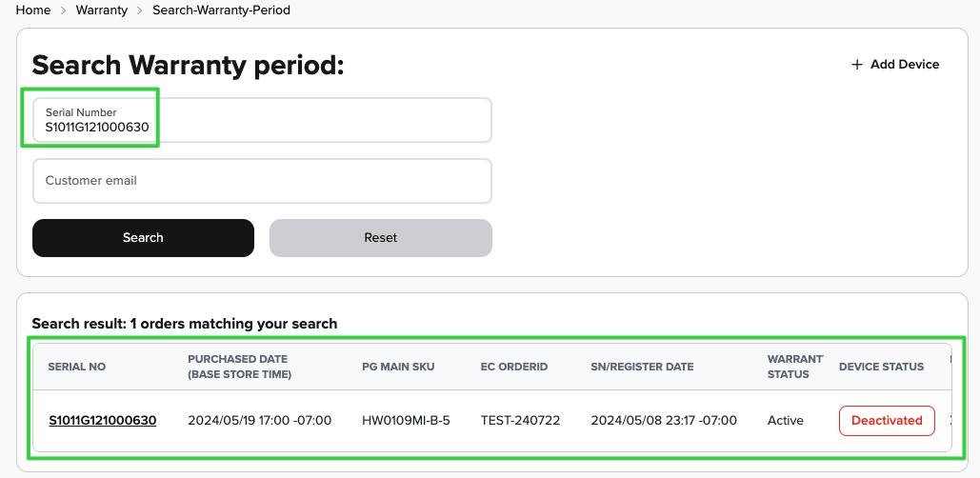Go to Home in the breadcrumb
This screenshot has height=478, width=980.
[x=33, y=10]
